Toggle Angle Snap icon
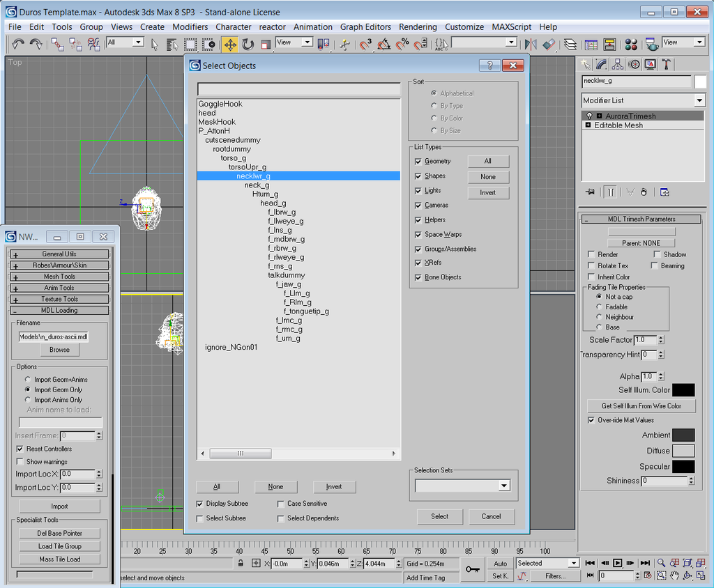 tap(384, 44)
